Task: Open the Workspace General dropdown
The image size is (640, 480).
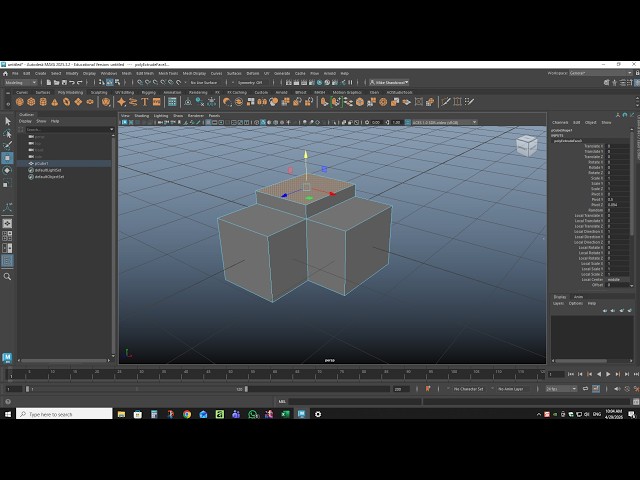Action: 600,73
